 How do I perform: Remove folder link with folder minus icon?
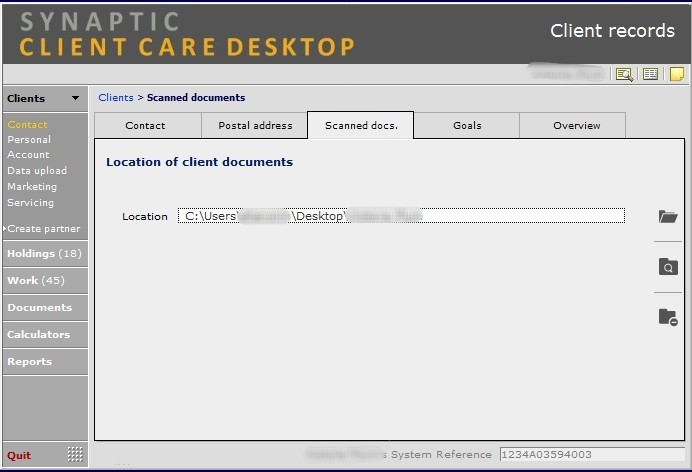coord(668,317)
